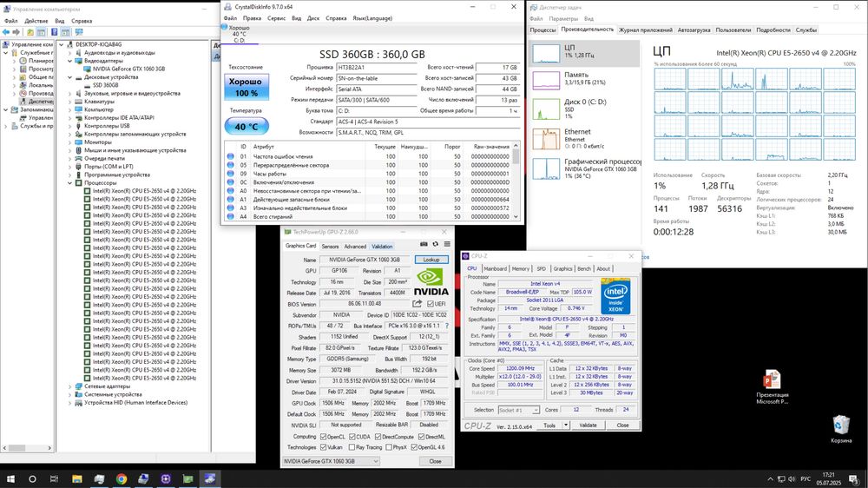Click Intel Xeon logo in CPU-Z
The width and height of the screenshot is (868, 488).
(615, 298)
